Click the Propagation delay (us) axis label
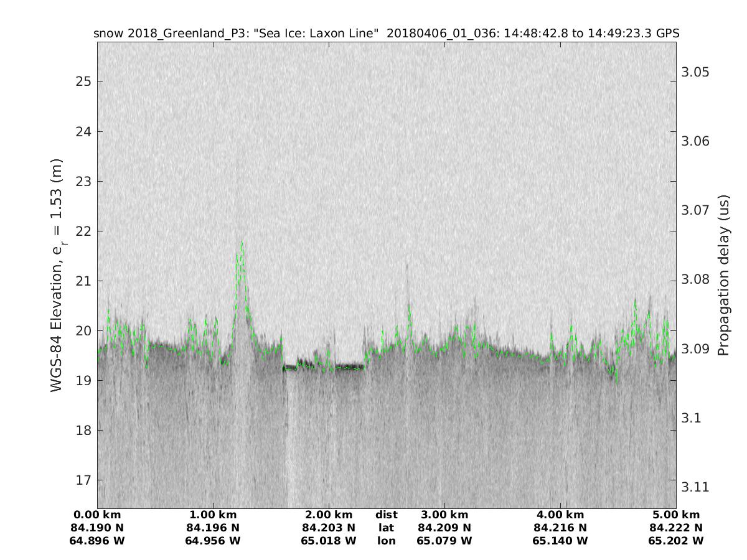 click(723, 275)
